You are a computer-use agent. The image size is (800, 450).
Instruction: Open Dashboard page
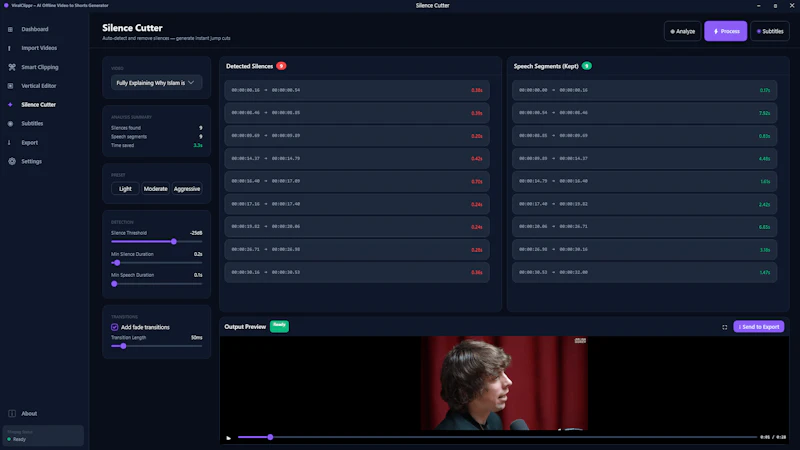tap(35, 30)
